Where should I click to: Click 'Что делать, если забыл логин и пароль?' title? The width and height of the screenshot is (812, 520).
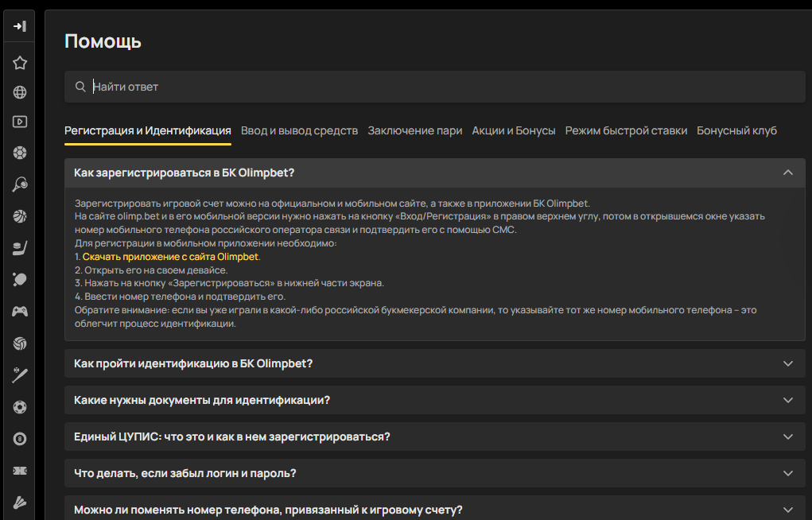click(185, 473)
